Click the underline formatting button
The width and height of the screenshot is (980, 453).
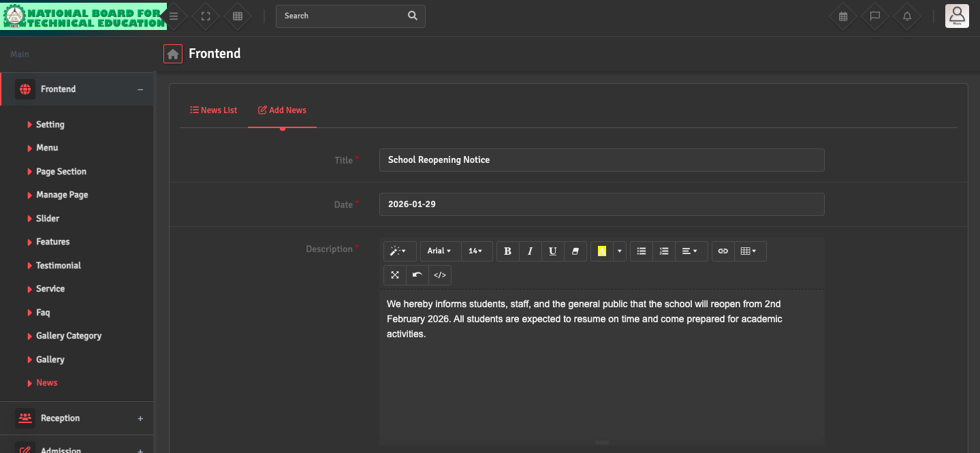552,251
